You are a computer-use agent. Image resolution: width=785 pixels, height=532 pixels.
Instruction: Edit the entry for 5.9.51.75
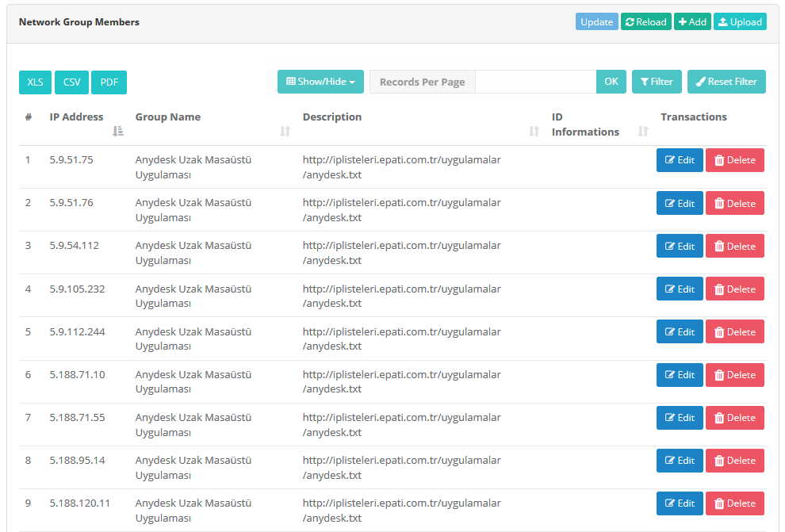680,160
